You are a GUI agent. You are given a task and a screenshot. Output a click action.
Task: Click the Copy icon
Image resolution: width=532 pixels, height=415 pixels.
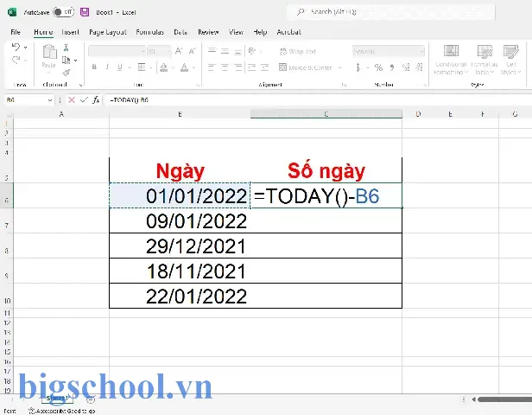[66, 61]
